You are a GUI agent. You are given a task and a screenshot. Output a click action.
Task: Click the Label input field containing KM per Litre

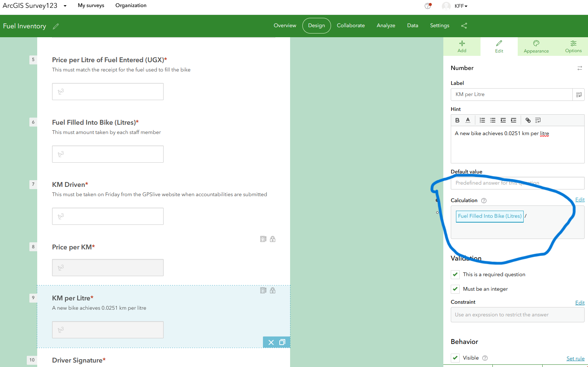[x=511, y=95]
